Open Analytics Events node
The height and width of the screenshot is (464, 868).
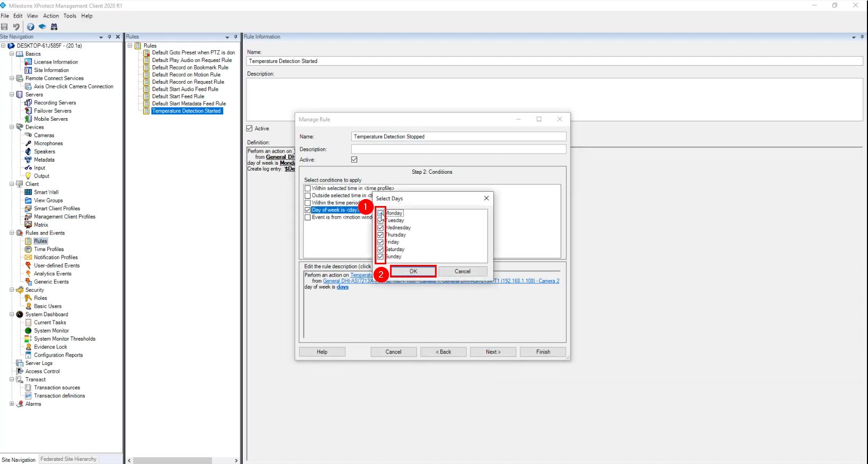click(x=52, y=274)
